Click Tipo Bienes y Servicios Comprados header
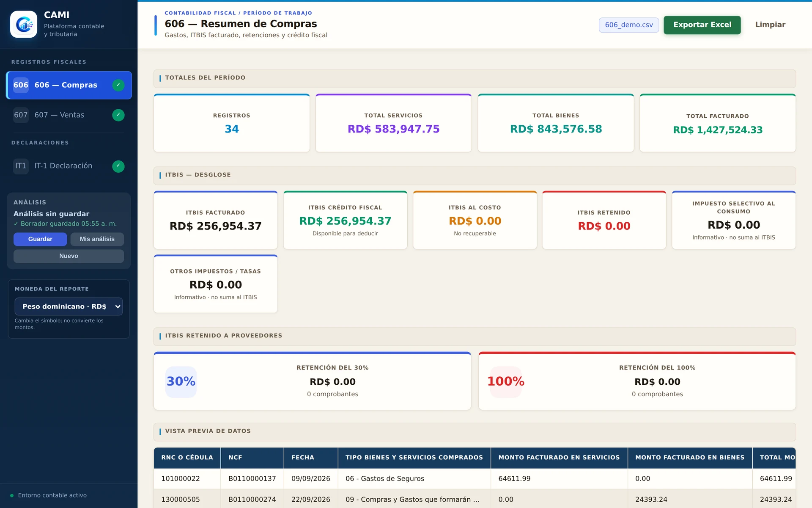The width and height of the screenshot is (812, 508). pyautogui.click(x=414, y=458)
